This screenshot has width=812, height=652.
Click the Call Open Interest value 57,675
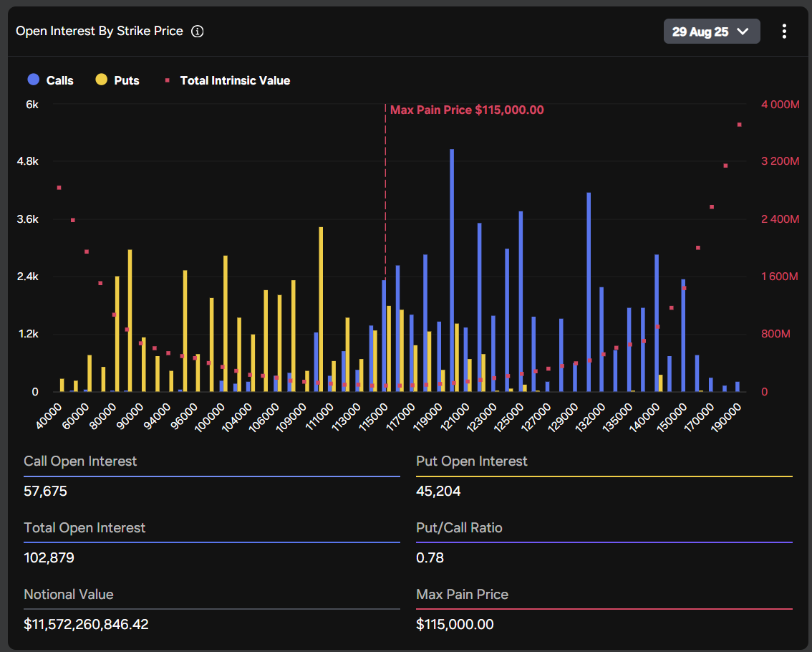[45, 492]
